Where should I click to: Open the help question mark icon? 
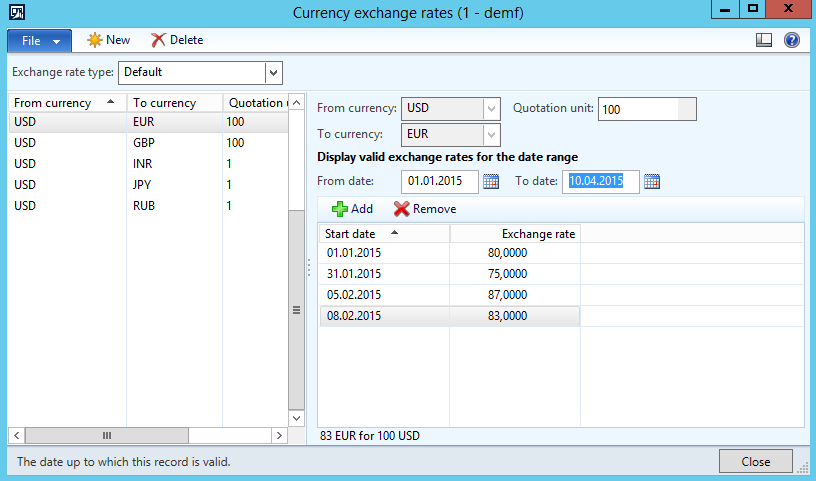[x=792, y=40]
